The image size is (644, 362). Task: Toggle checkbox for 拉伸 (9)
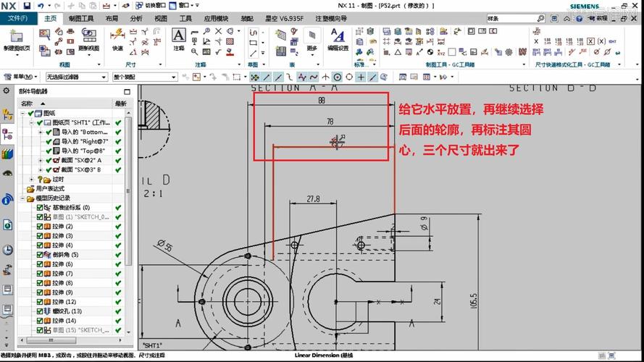pos(40,292)
